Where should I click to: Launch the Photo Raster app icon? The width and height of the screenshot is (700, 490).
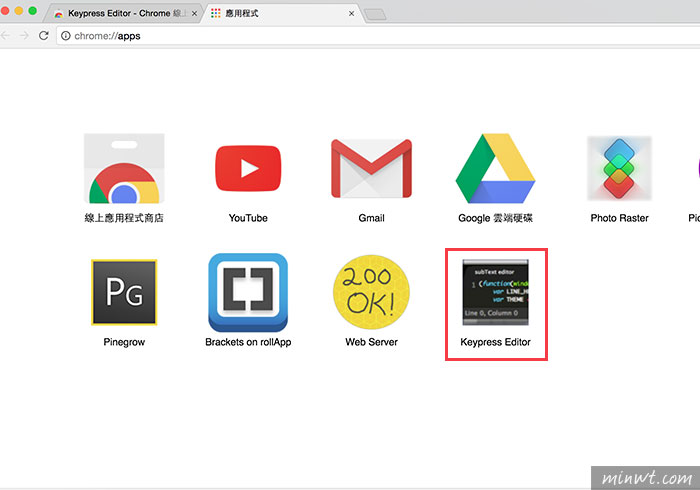(619, 168)
